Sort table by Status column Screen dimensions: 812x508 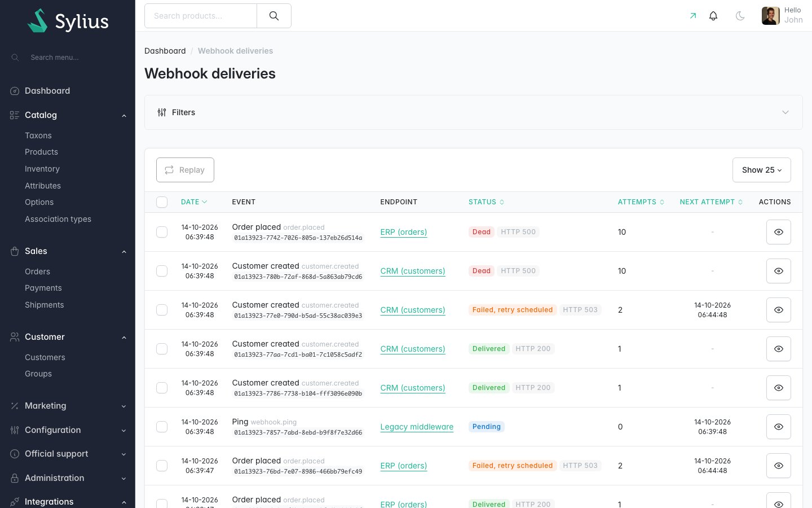coord(486,202)
